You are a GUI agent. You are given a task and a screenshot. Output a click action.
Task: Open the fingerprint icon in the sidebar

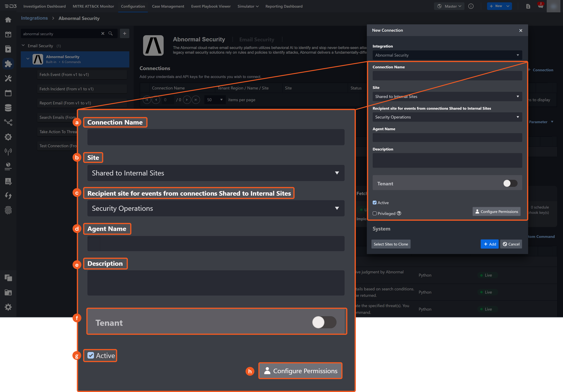click(x=8, y=210)
